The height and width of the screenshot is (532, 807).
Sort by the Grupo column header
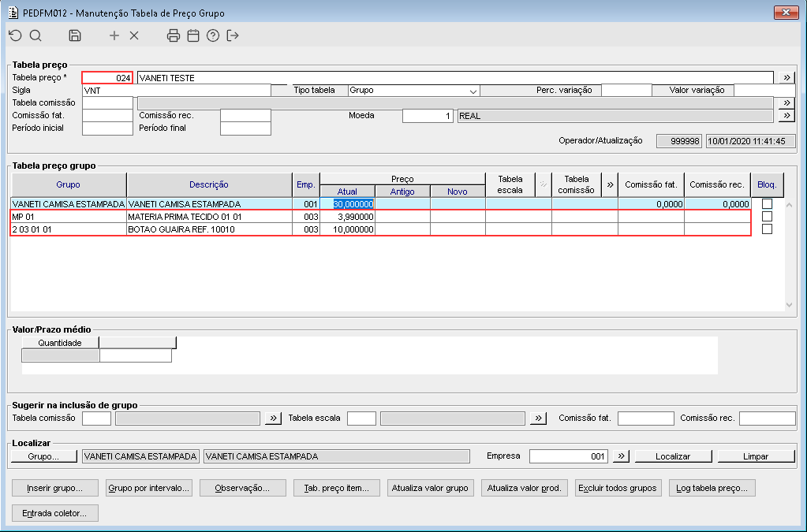click(69, 184)
